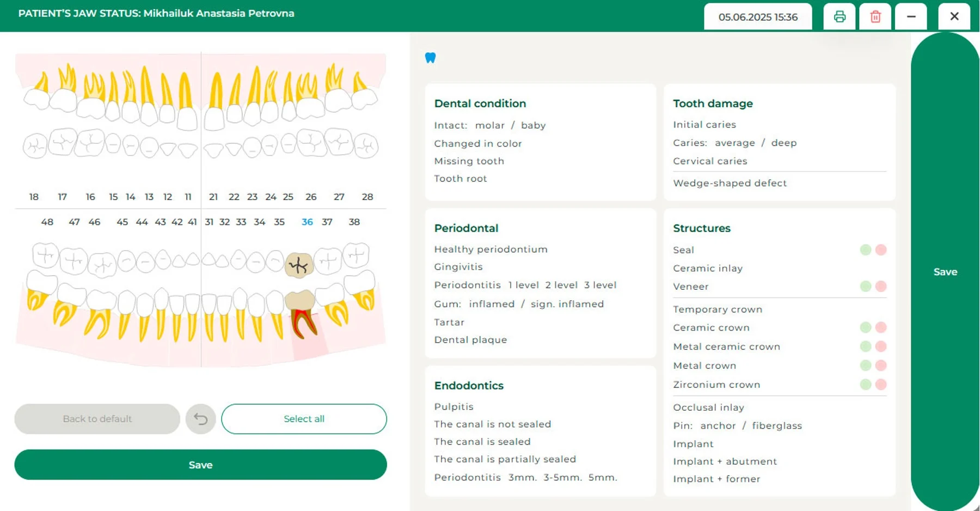The width and height of the screenshot is (980, 511).
Task: Select lower tooth 48 occlusal view
Action: [x=45, y=255]
